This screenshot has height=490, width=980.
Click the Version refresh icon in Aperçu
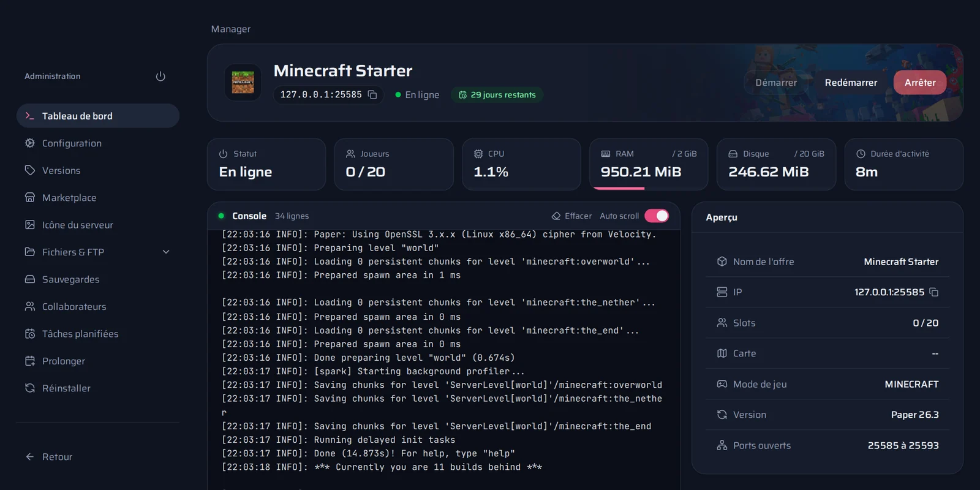pyautogui.click(x=722, y=415)
